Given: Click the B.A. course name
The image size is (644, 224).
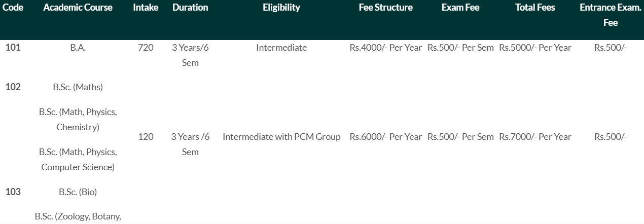Looking at the screenshot, I should [78, 48].
